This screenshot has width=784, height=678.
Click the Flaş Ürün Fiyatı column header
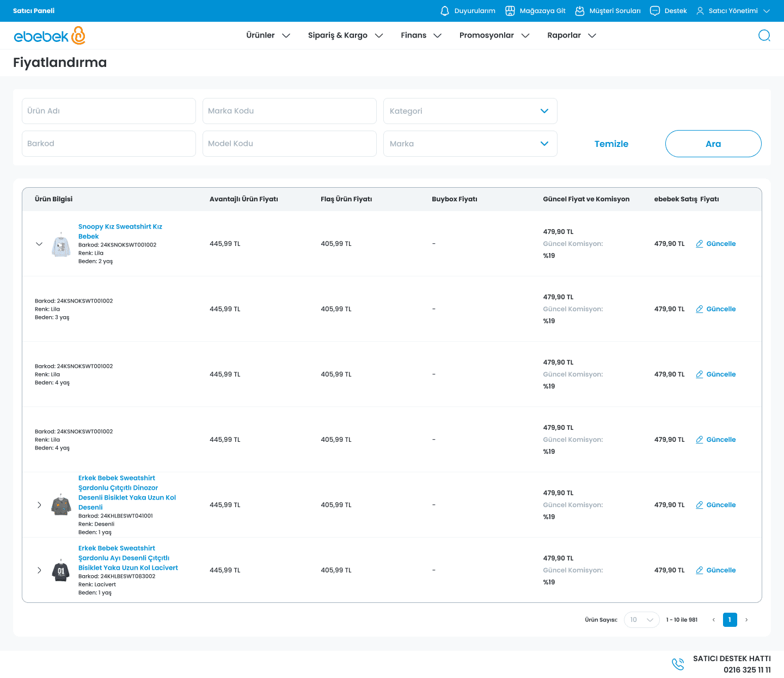pos(346,199)
